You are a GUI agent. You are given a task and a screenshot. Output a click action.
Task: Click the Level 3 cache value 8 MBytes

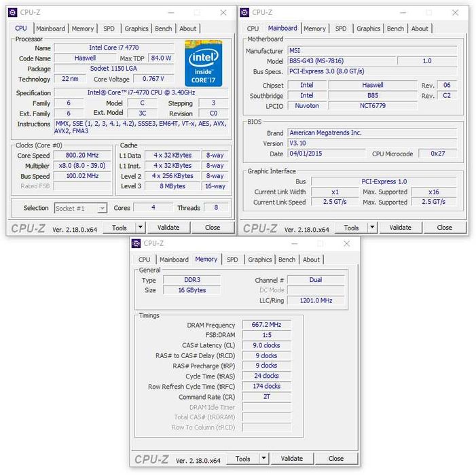(x=172, y=186)
